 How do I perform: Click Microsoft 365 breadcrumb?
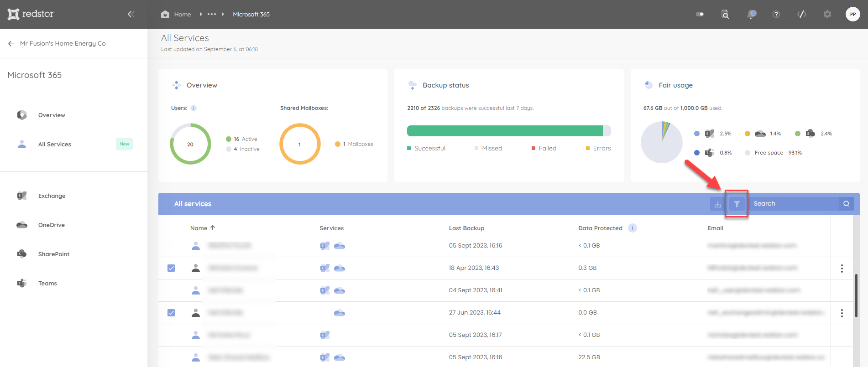251,14
